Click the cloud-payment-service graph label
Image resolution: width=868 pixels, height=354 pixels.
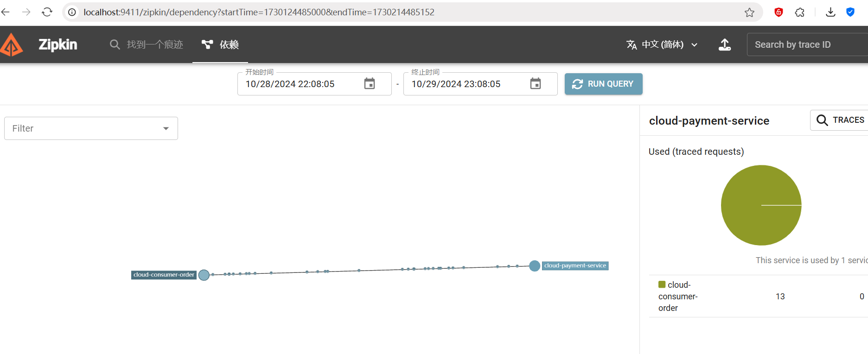575,265
